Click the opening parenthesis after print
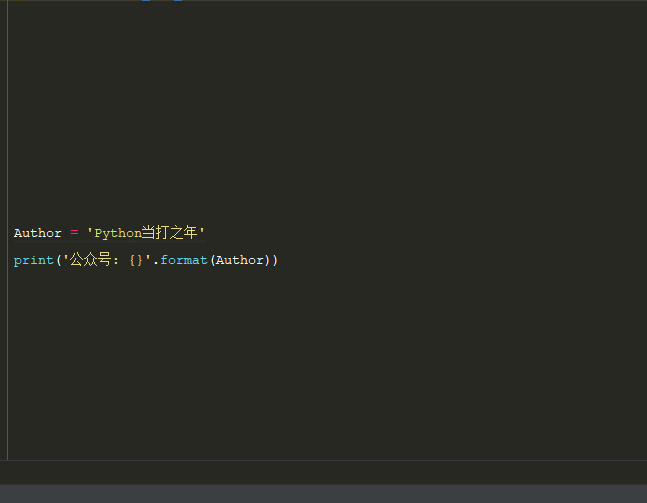The width and height of the screenshot is (647, 503). pos(59,260)
